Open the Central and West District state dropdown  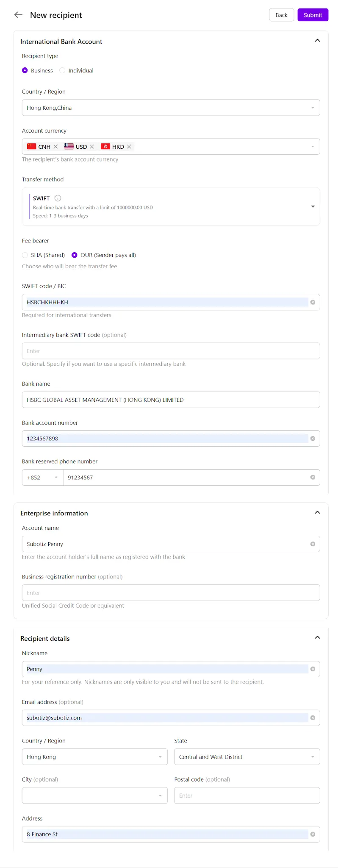pos(247,757)
